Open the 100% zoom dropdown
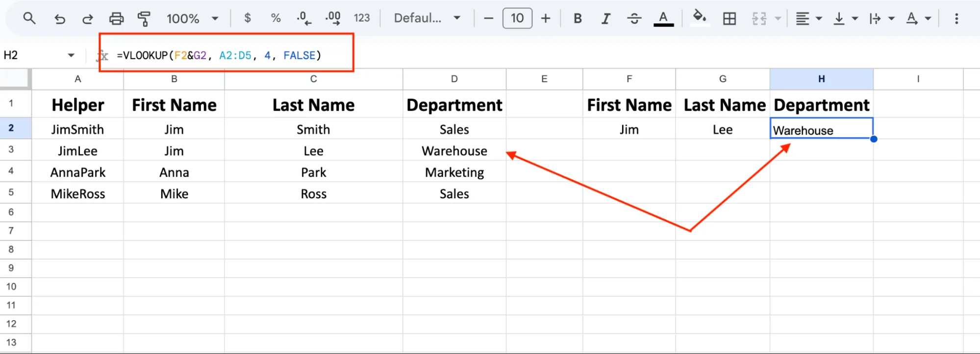The image size is (980, 354). pyautogui.click(x=192, y=19)
